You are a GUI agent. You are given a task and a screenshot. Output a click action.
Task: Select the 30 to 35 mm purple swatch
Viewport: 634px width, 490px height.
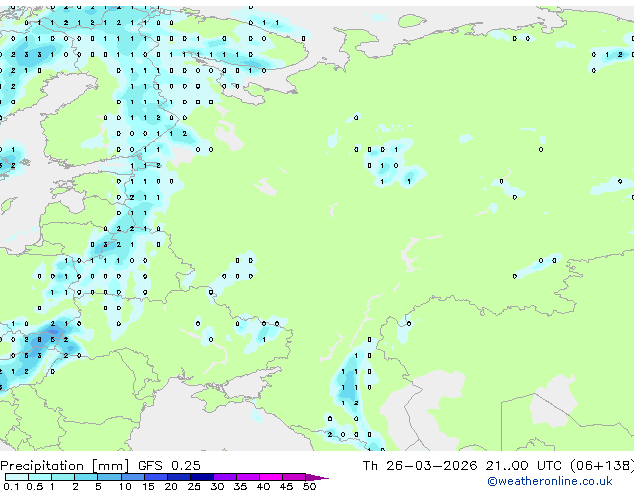(225, 477)
